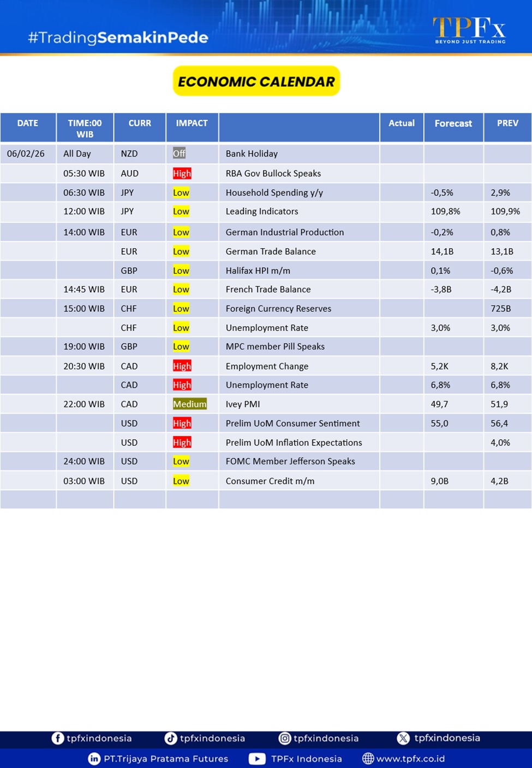Open the TikTok icon in the footer
The width and height of the screenshot is (532, 768).
171,738
